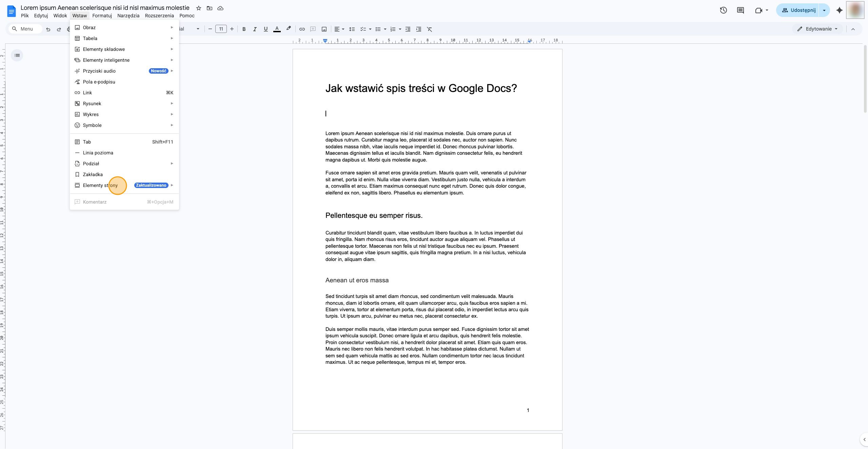The height and width of the screenshot is (449, 868).
Task: Open font family dropdown
Action: 189,29
